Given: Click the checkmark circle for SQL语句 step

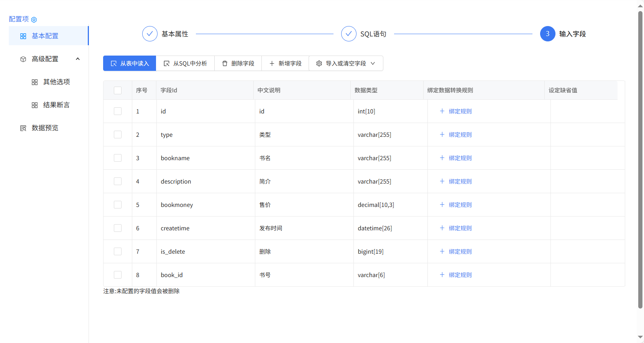Looking at the screenshot, I should point(349,34).
